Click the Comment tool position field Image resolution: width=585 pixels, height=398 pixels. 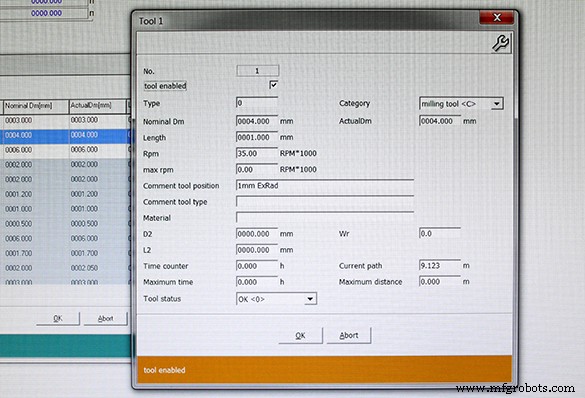pyautogui.click(x=325, y=185)
